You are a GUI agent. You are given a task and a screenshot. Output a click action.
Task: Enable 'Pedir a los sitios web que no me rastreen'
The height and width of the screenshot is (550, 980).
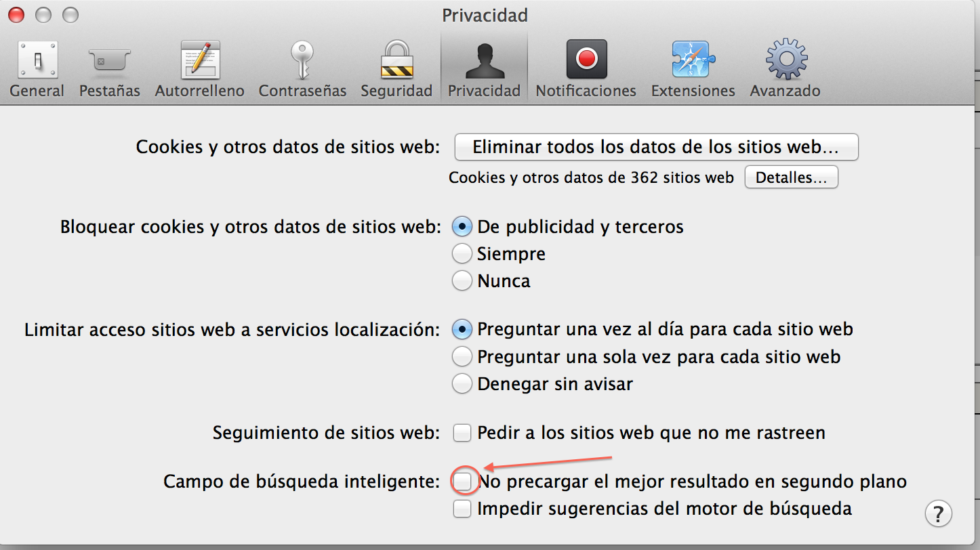[x=462, y=433]
